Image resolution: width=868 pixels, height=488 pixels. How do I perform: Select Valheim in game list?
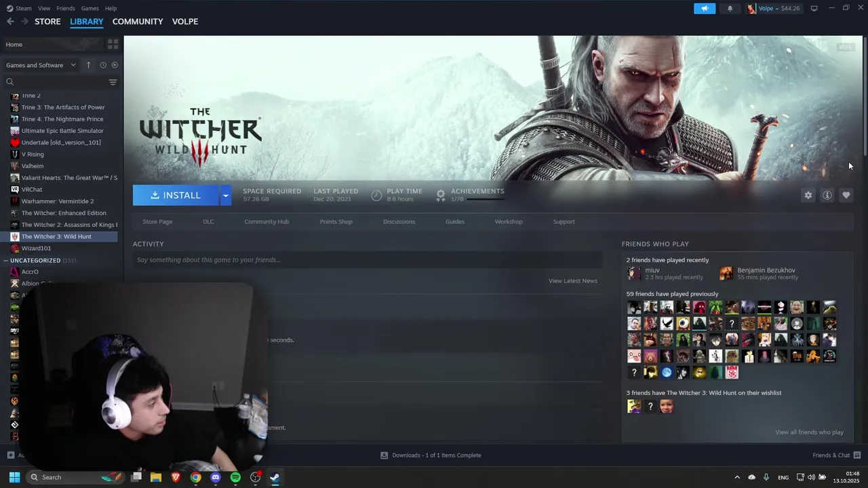[33, 166]
